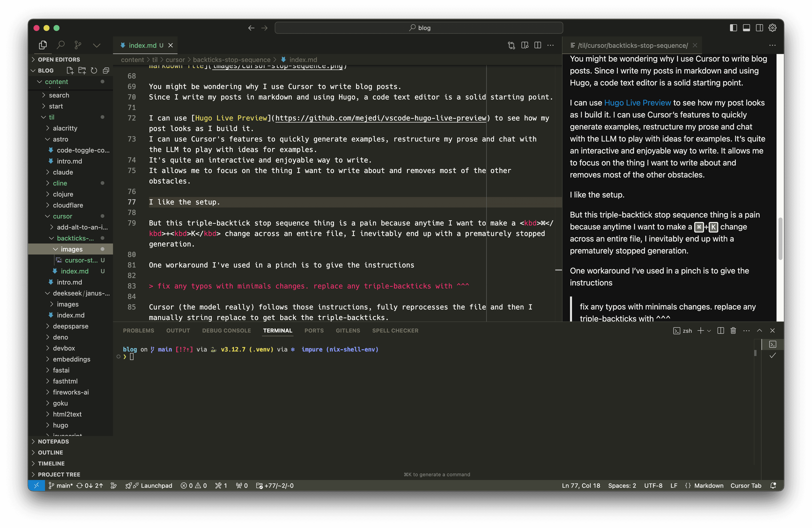Click main* branch in status bar
This screenshot has height=528, width=812.
[x=60, y=485]
